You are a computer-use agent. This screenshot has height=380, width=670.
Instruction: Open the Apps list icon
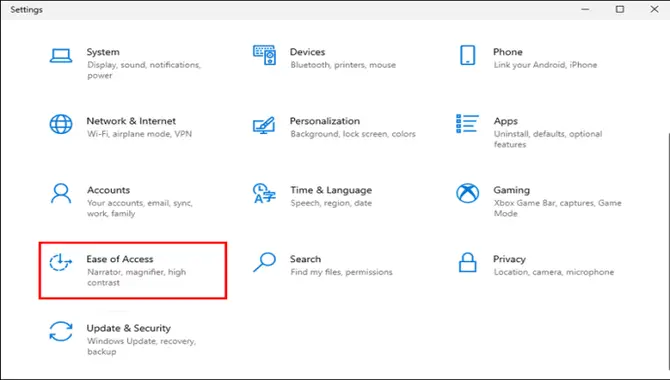point(467,124)
